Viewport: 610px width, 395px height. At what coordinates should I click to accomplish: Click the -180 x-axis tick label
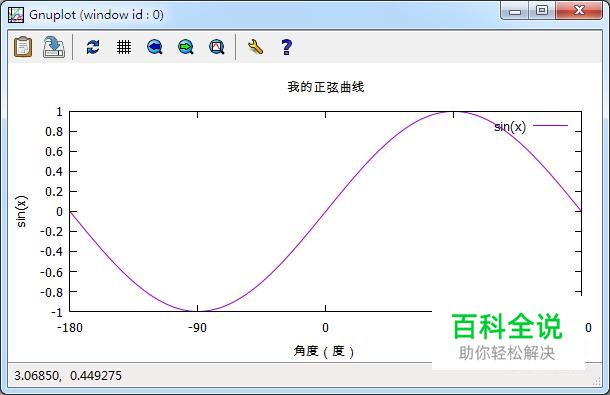coord(70,328)
